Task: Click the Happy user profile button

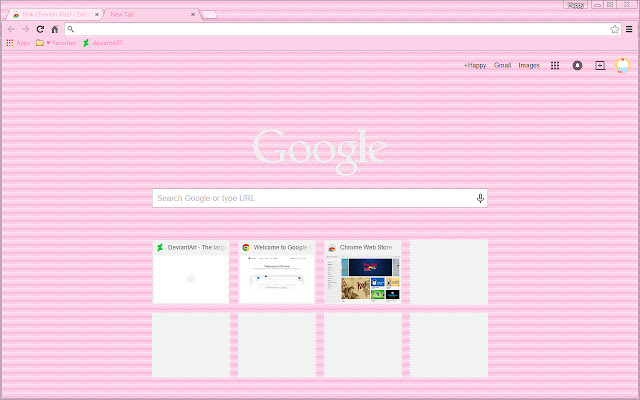Action: coord(576,5)
